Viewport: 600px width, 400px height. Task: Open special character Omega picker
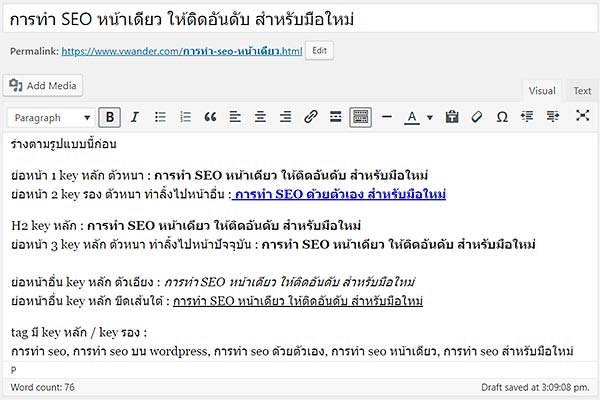pos(502,117)
